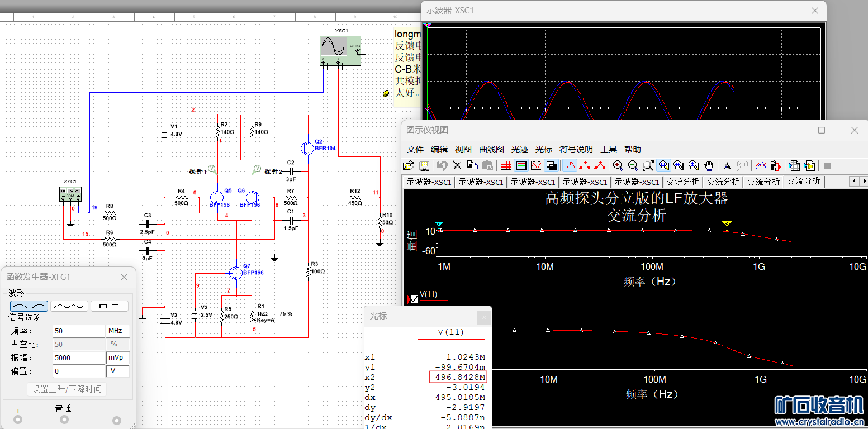Viewport: 868px width, 429px height.
Task: Select the hand pan tool icon
Action: pos(709,165)
